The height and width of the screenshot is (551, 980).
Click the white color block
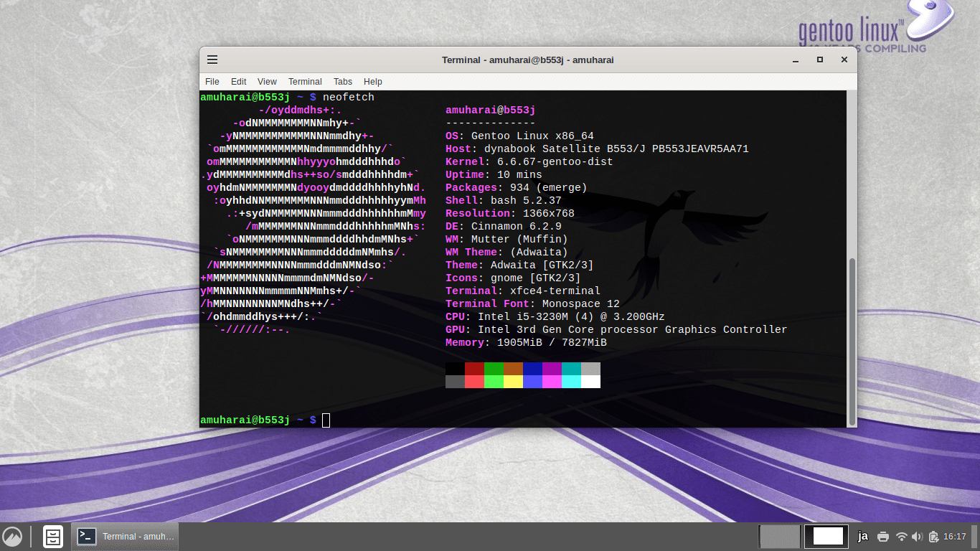click(590, 381)
